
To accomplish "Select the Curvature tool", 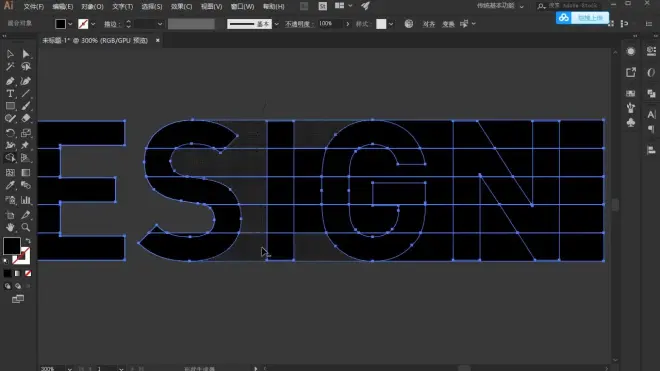I will pyautogui.click(x=26, y=81).
